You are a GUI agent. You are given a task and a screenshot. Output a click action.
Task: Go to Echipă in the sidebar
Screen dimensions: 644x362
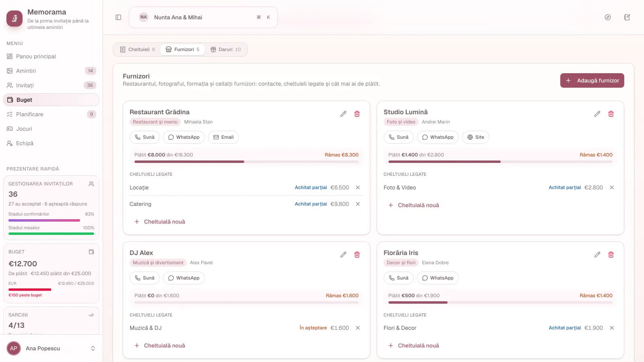52,143
